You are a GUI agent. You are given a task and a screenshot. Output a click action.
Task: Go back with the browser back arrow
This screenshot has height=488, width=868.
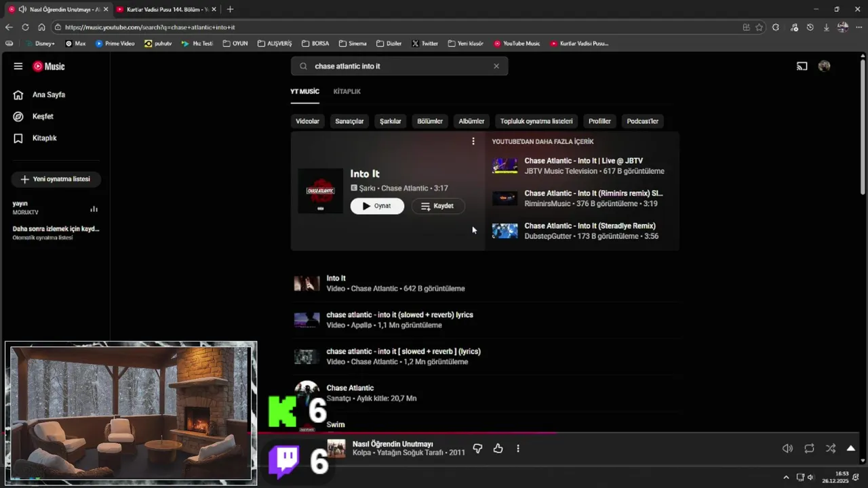[x=9, y=27]
